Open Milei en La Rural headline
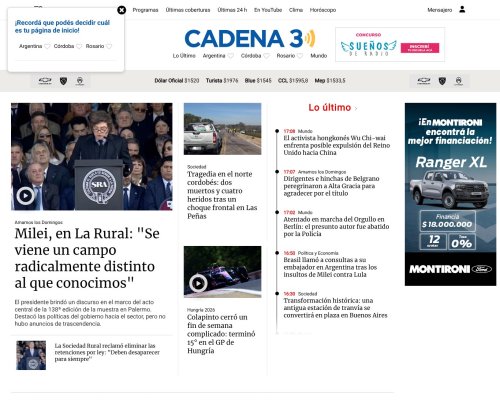Image resolution: width=500 pixels, height=400 pixels. pos(87,258)
